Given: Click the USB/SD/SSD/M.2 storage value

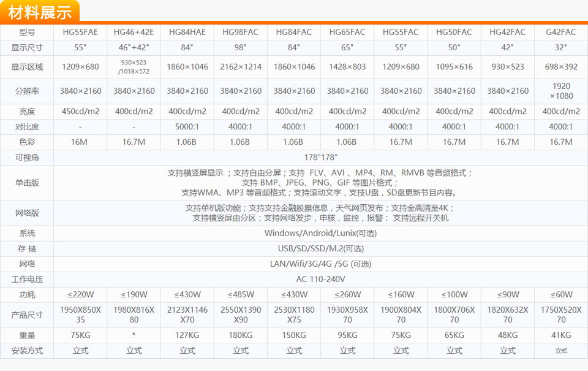Looking at the screenshot, I should tap(320, 248).
